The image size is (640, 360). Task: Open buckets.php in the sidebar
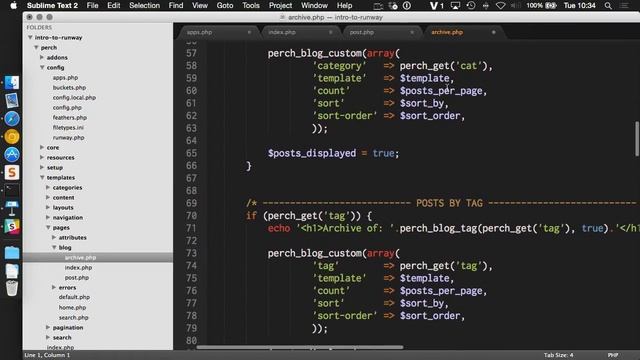[69, 87]
